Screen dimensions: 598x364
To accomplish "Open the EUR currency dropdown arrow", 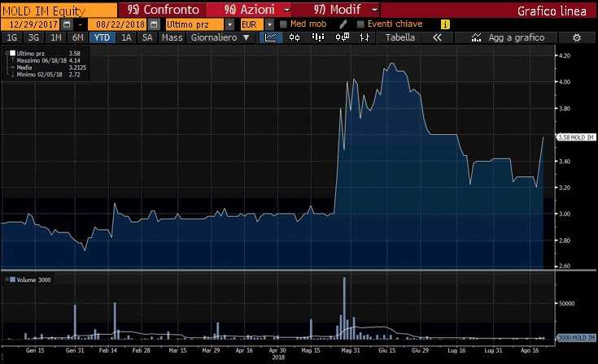I will point(269,24).
